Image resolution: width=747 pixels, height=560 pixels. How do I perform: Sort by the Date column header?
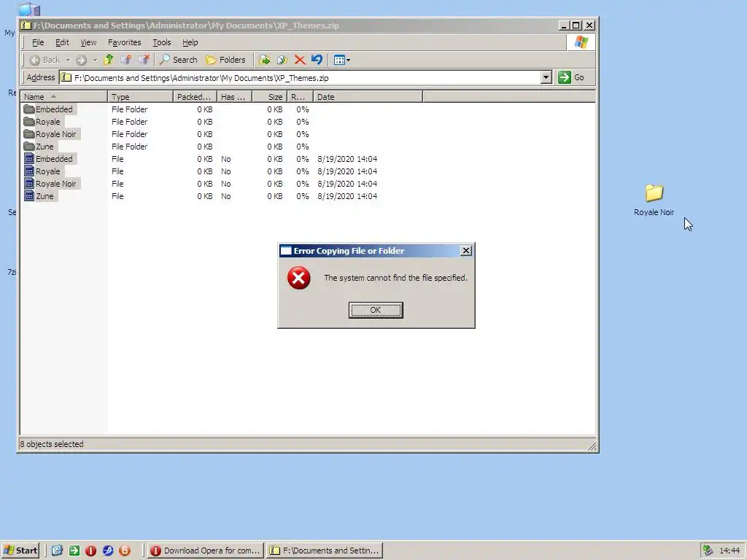coord(368,97)
